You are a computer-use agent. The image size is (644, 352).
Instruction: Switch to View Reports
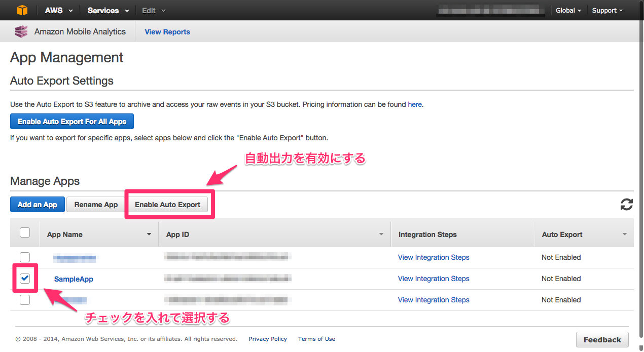click(x=167, y=31)
